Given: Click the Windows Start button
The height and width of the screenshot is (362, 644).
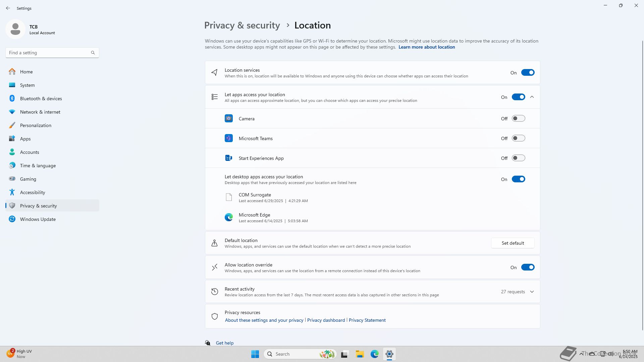Looking at the screenshot, I should coord(255,354).
